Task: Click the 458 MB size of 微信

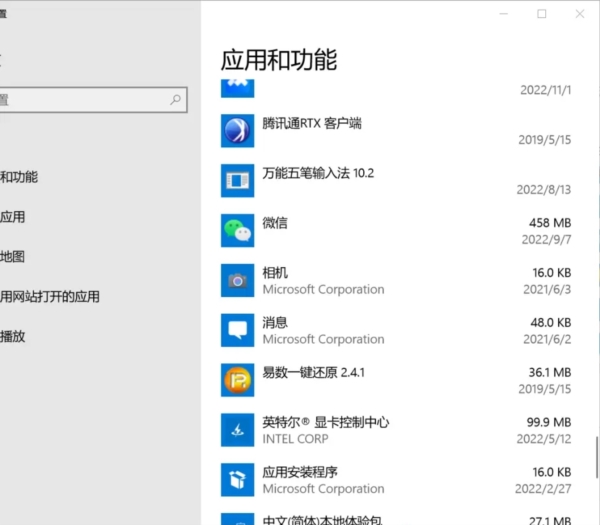Action: click(550, 223)
